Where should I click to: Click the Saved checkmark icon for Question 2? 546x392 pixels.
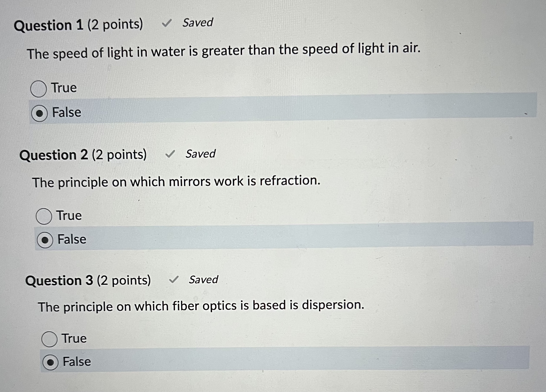(x=172, y=155)
